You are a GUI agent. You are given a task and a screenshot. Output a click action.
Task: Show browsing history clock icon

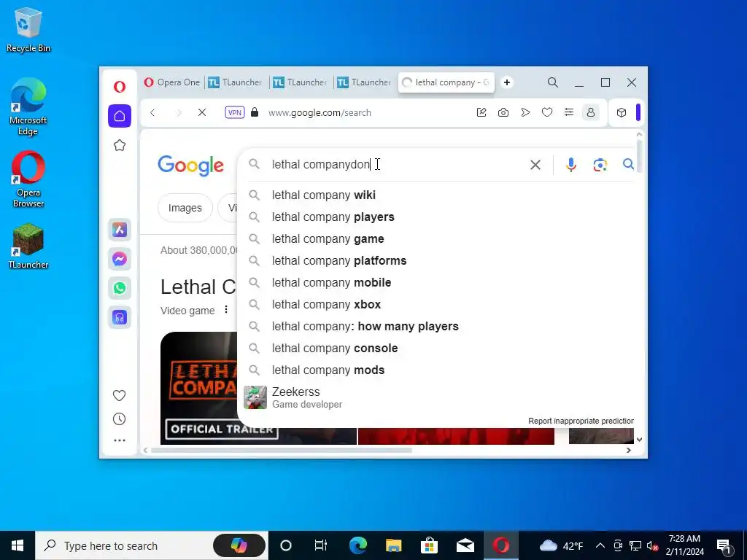119,419
